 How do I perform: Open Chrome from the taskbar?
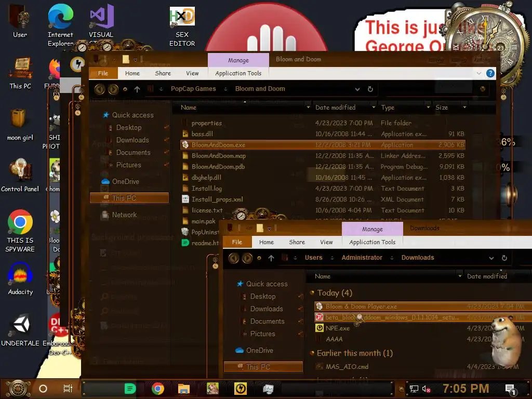pyautogui.click(x=158, y=389)
